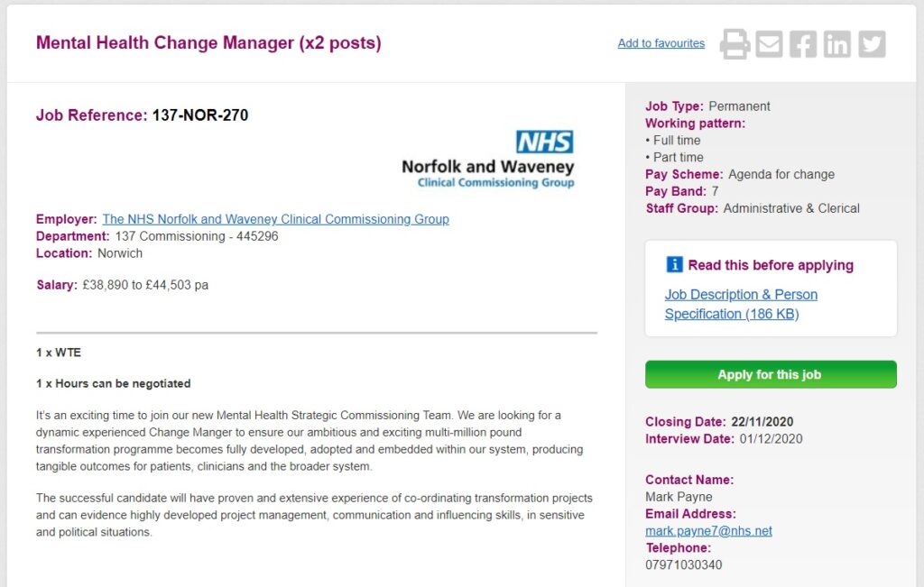Share on Twitter icon
Screen dimensions: 924x587
pyautogui.click(x=872, y=43)
